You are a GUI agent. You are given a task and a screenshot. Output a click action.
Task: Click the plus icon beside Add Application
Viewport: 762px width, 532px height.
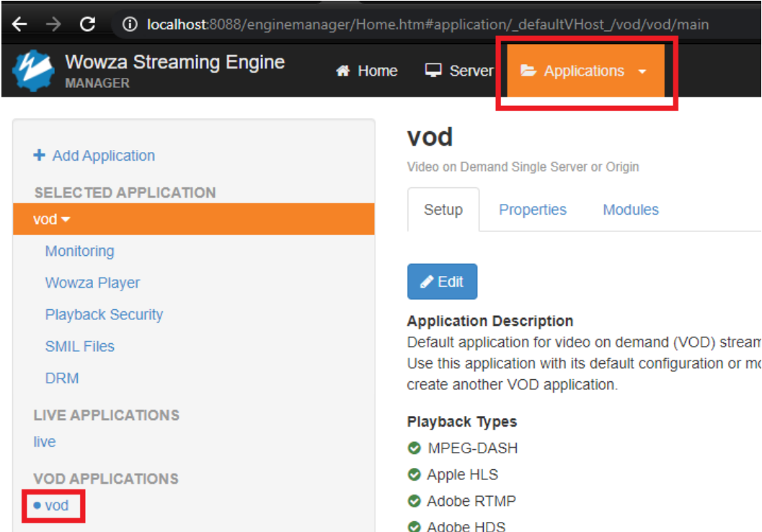tap(40, 155)
